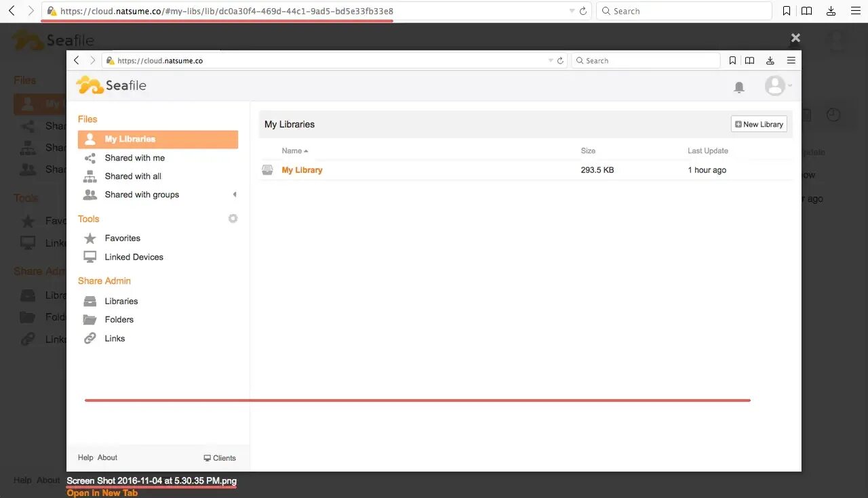
Task: Click the dimmed user avatar in the background page
Action: 837,40
